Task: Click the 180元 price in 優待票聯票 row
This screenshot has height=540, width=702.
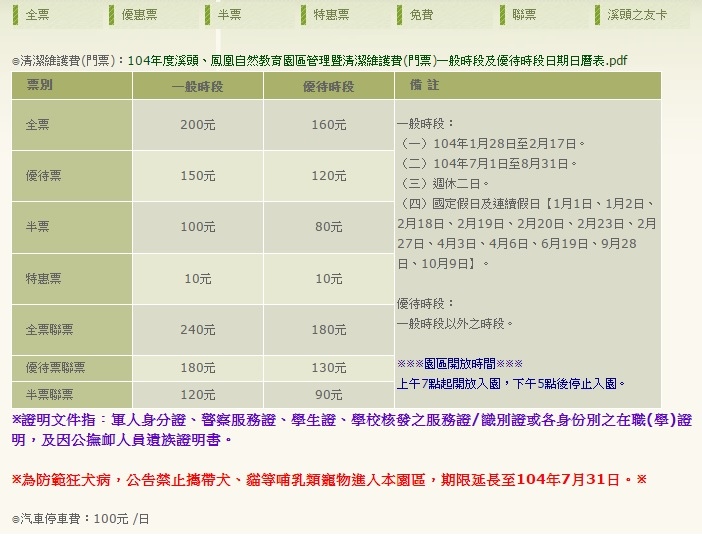Action: (x=197, y=368)
